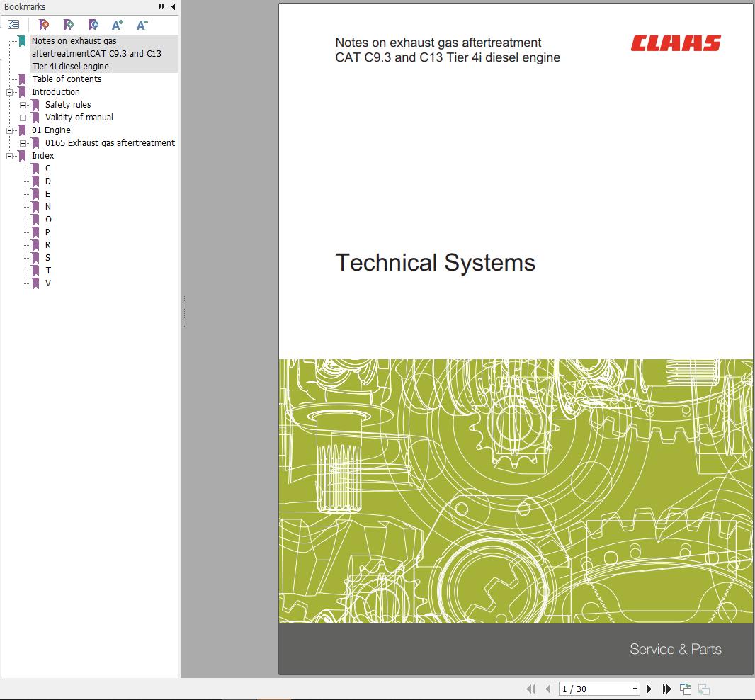Open the Validity of manual bookmark
Image resolution: width=755 pixels, height=700 pixels.
(79, 118)
